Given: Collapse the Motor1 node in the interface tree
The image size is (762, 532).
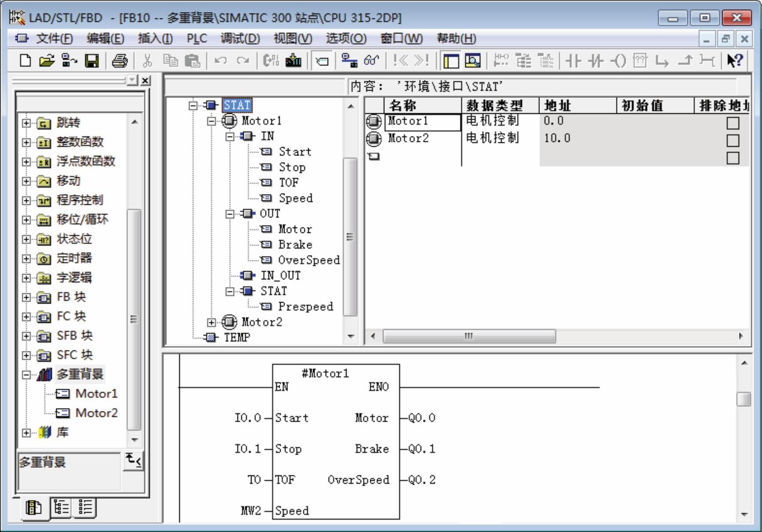Looking at the screenshot, I should point(211,121).
